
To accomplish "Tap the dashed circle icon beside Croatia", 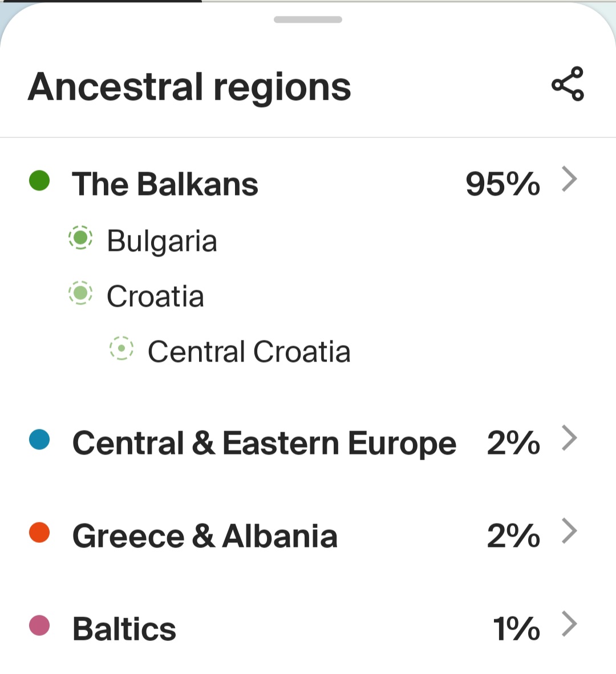I will pyautogui.click(x=80, y=293).
